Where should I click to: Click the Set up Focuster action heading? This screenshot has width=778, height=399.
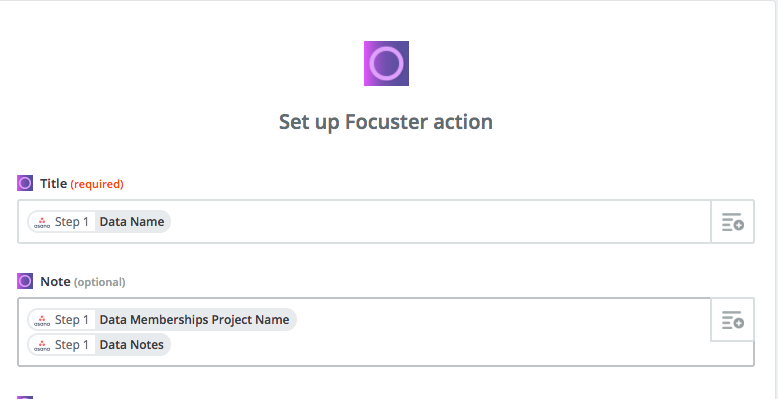tap(386, 122)
